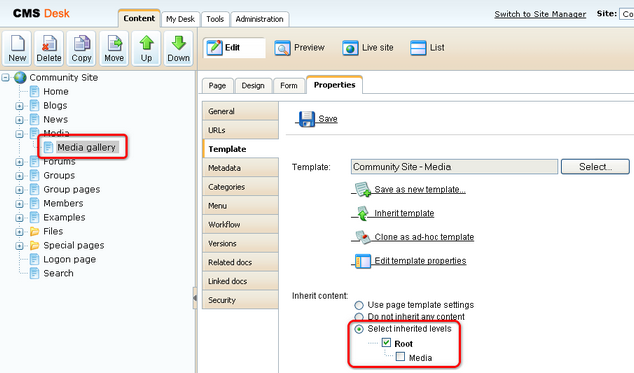Open the Administration tab

click(x=260, y=19)
